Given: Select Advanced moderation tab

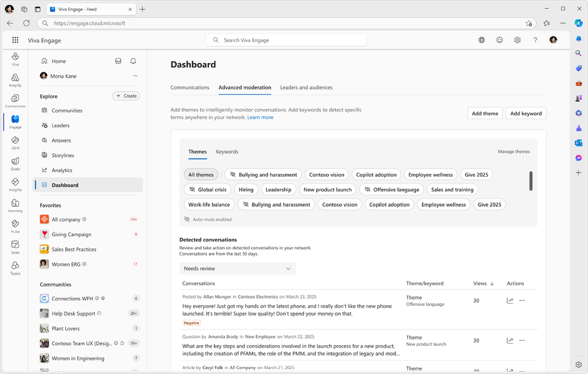Looking at the screenshot, I should pos(245,87).
